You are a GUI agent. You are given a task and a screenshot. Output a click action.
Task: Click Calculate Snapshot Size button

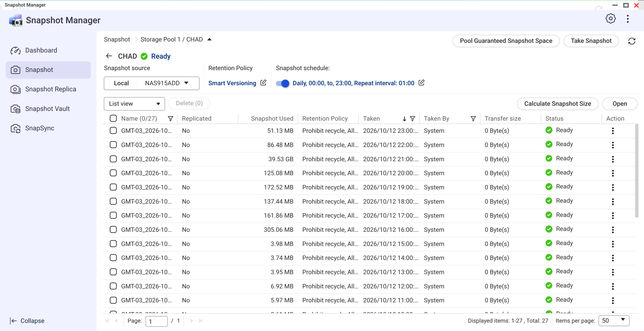coord(558,104)
